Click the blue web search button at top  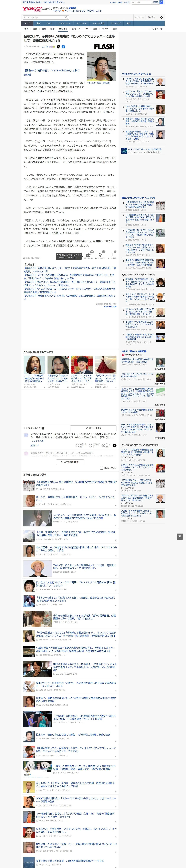coord(161,2)
